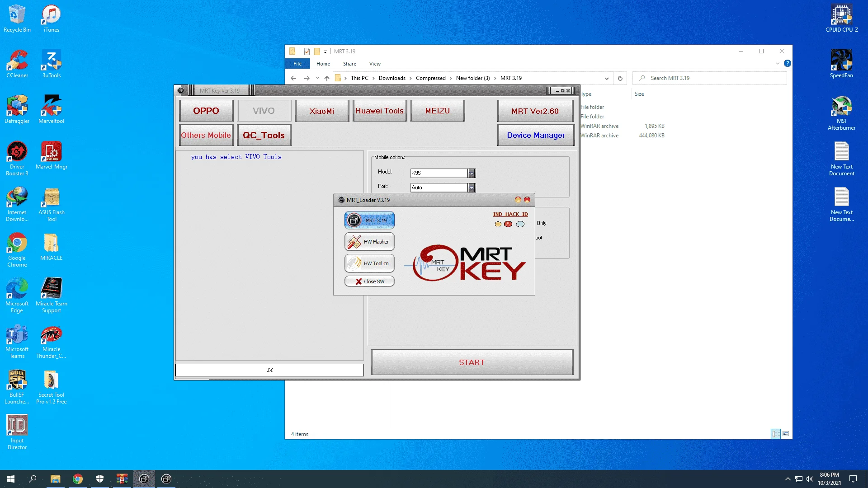Open Recycle Bin desktop icon

[17, 19]
